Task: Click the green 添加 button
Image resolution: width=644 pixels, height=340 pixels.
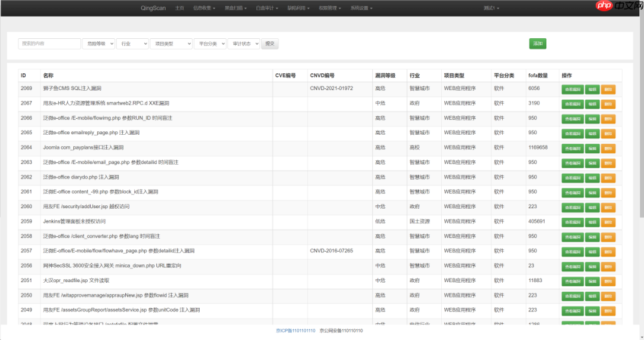Action: [537, 44]
